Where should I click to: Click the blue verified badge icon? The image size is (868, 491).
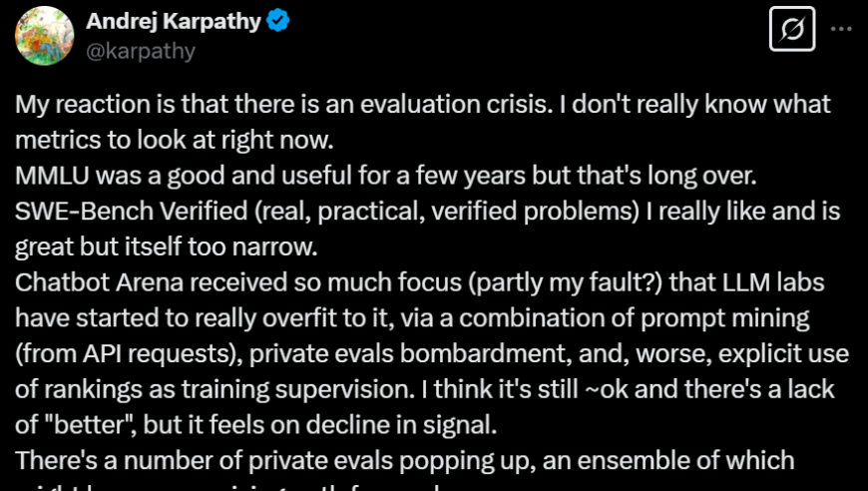pyautogui.click(x=277, y=22)
